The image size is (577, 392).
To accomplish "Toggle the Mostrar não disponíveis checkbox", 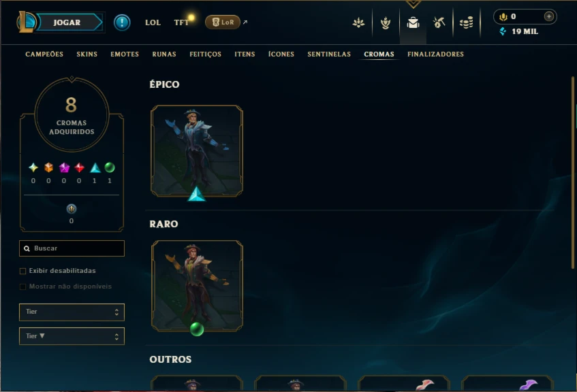I will [x=22, y=287].
